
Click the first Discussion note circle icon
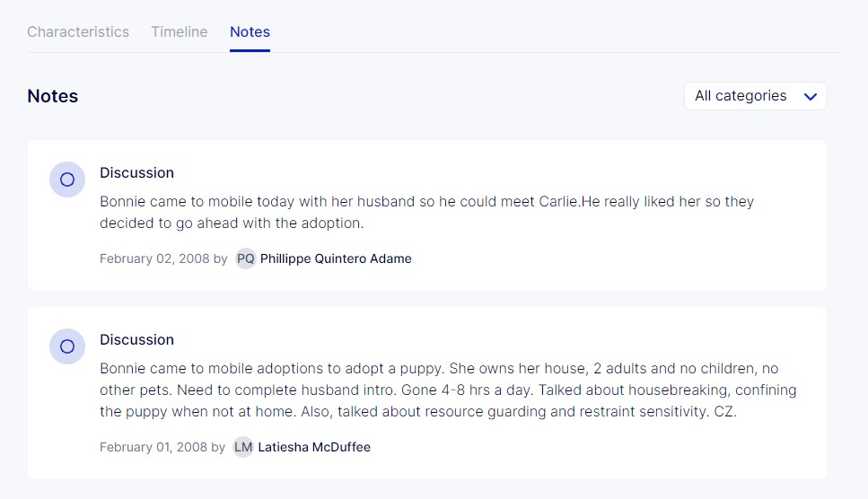click(x=67, y=179)
